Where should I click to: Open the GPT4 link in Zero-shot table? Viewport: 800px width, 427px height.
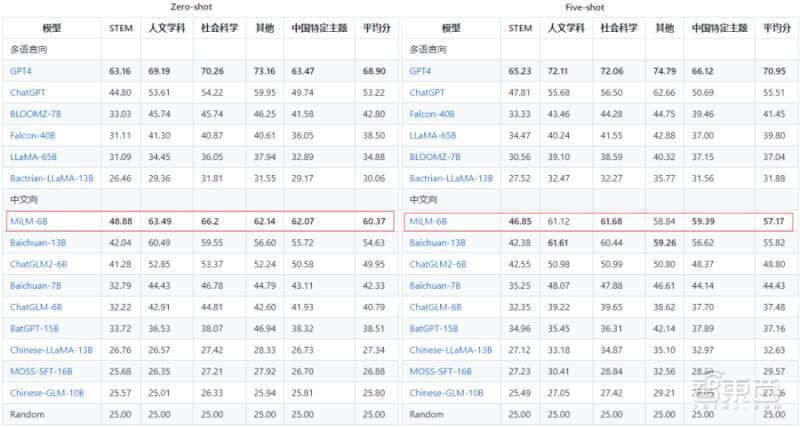tap(20, 71)
